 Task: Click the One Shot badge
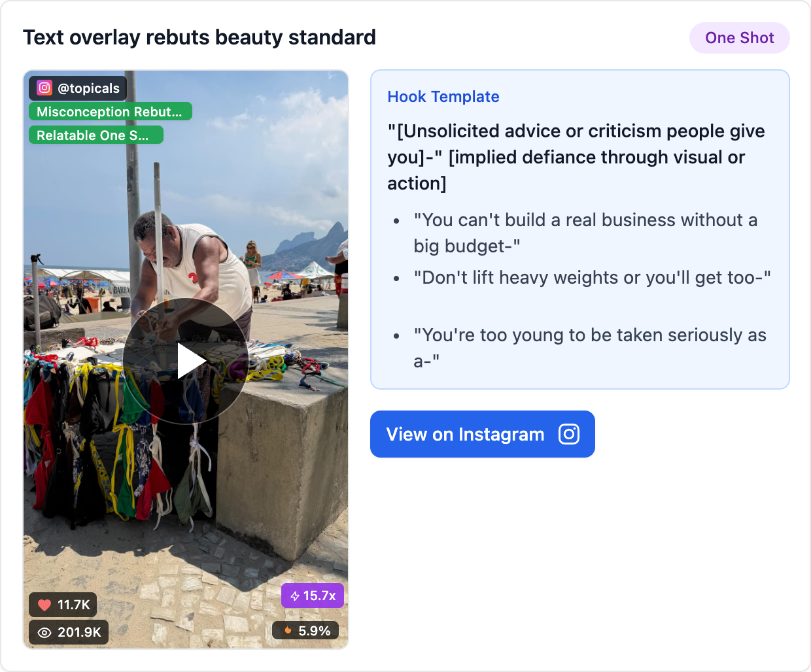[739, 38]
